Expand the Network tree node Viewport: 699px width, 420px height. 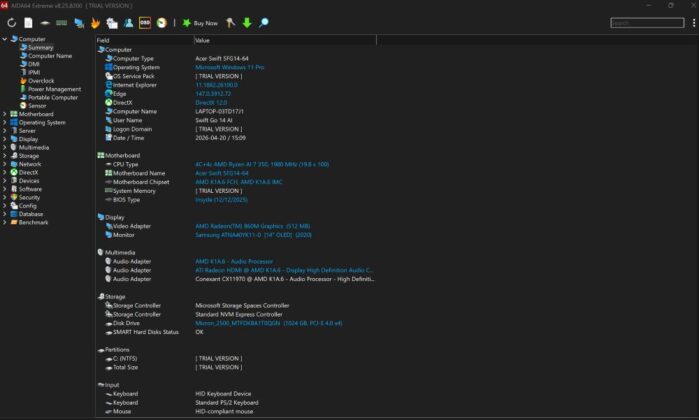tap(4, 164)
